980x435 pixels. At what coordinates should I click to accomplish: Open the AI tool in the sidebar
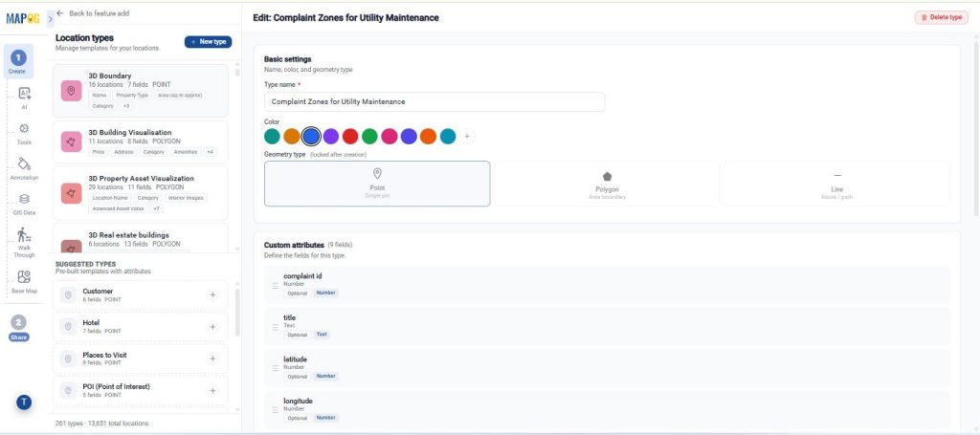[24, 98]
